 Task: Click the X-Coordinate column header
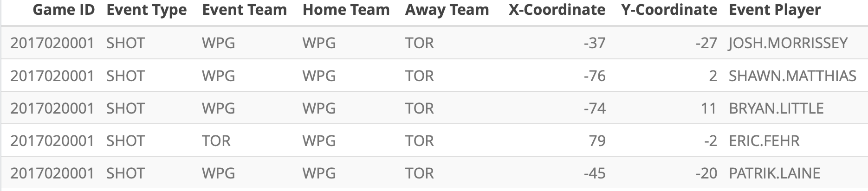557,10
